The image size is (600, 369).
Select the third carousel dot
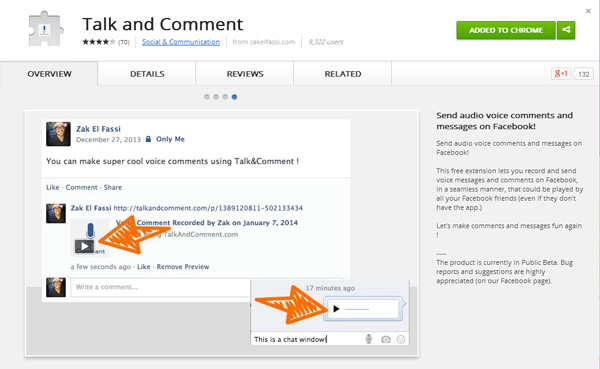point(225,97)
